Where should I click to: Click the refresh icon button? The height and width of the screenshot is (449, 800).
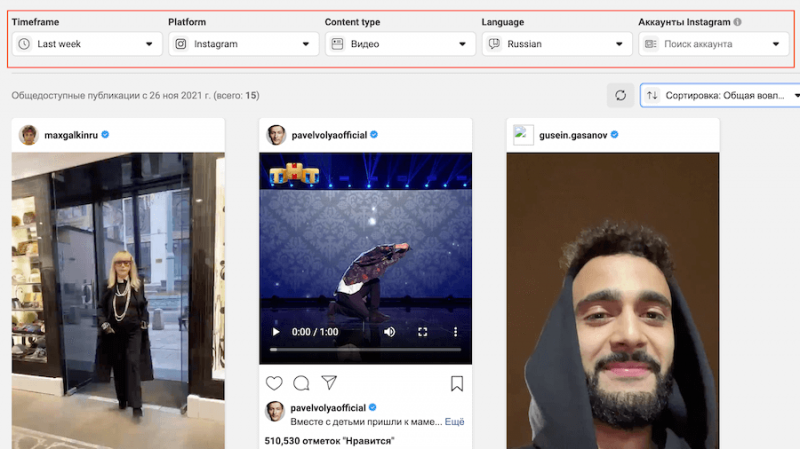coord(620,95)
